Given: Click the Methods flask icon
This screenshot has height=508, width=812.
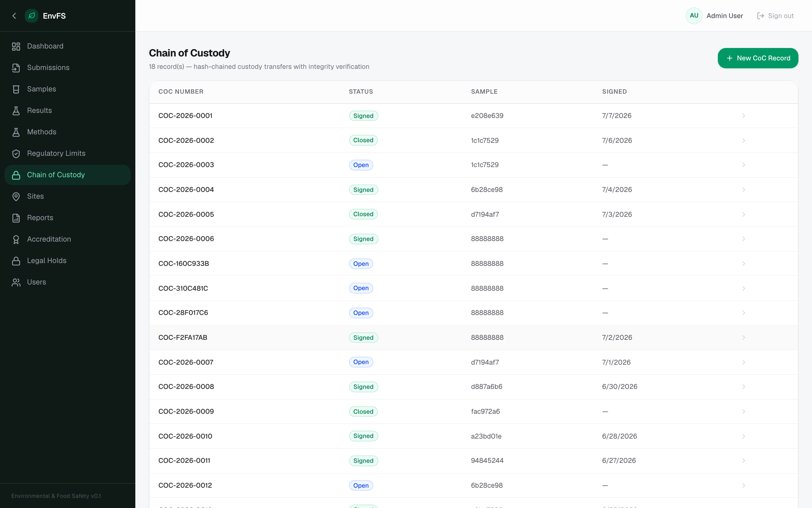Looking at the screenshot, I should point(16,132).
